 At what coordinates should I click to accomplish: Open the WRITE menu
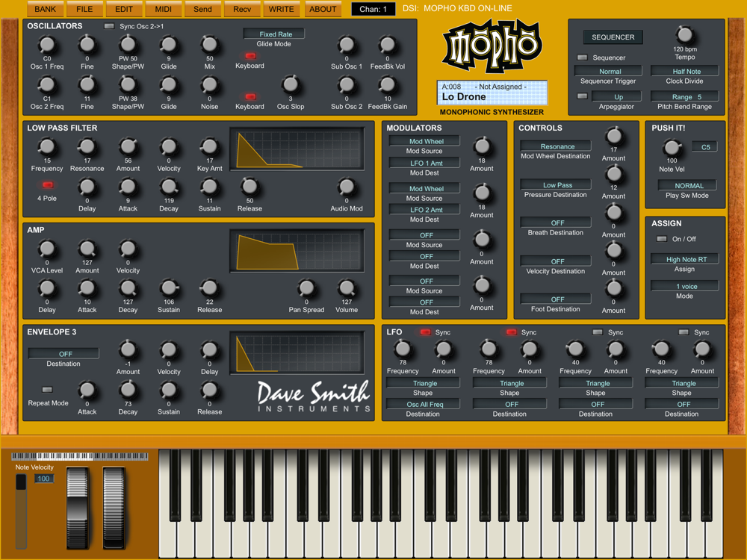(x=282, y=9)
